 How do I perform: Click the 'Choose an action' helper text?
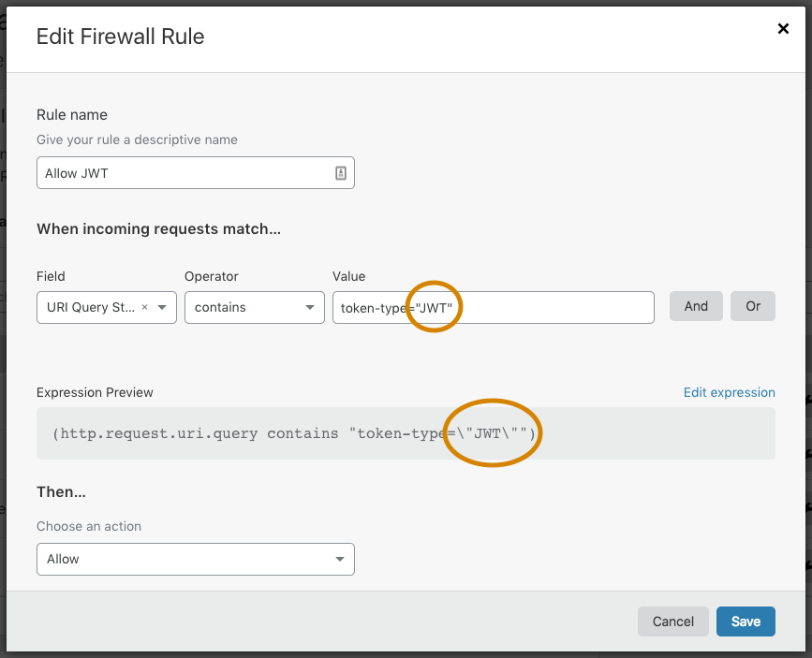coord(89,526)
